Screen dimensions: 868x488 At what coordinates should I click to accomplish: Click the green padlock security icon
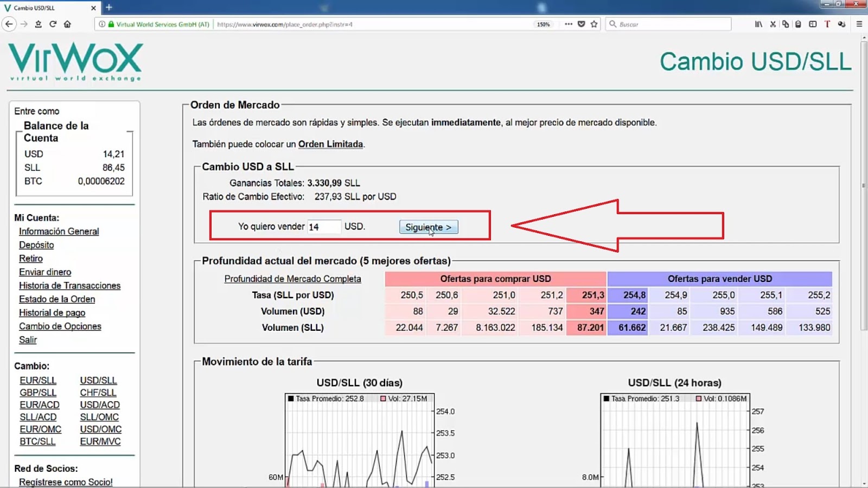[x=111, y=24]
